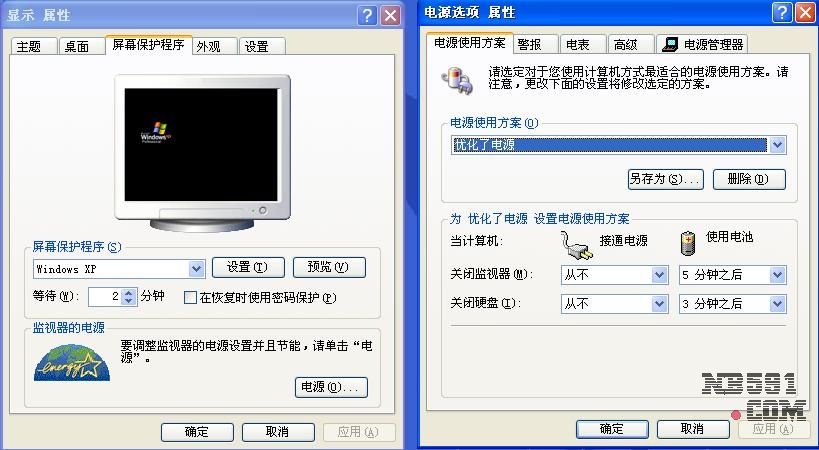819x450 pixels.
Task: Click the help question mark in 电源选项 属性
Action: pos(782,13)
